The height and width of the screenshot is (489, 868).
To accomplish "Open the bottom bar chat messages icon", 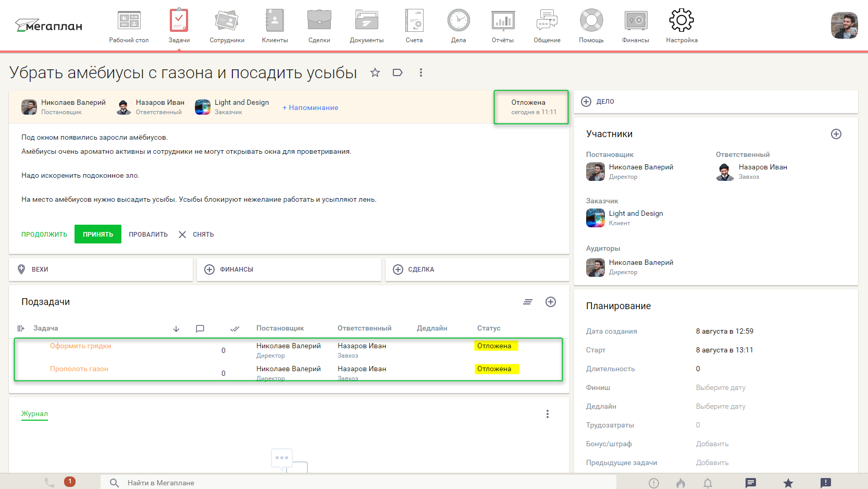I will [751, 483].
